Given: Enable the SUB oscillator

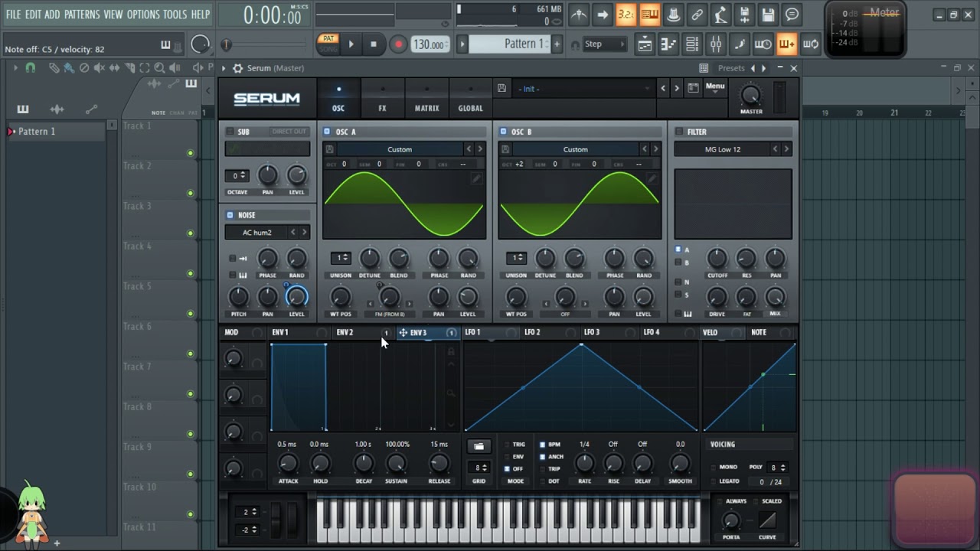Looking at the screenshot, I should [x=230, y=132].
